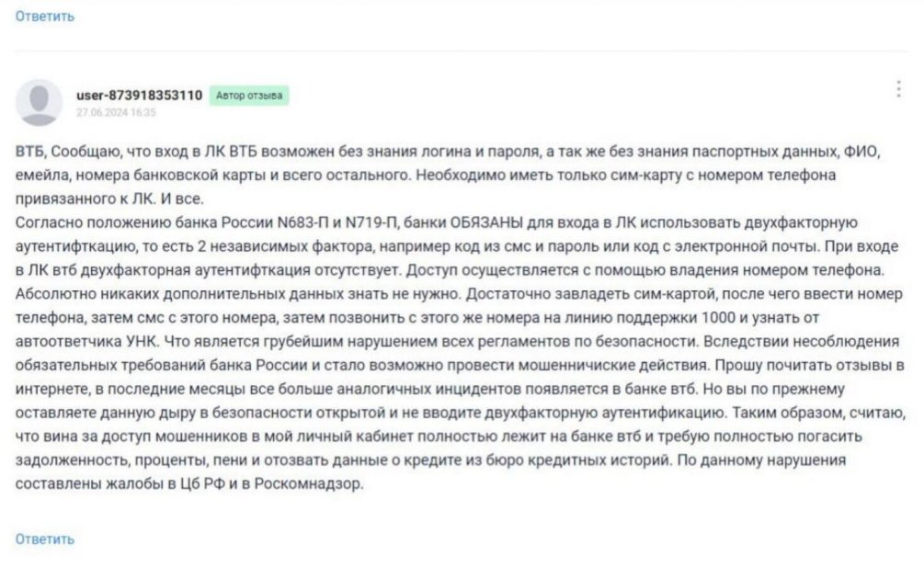
Task: Click N683-П in the comment text
Action: coord(302,223)
